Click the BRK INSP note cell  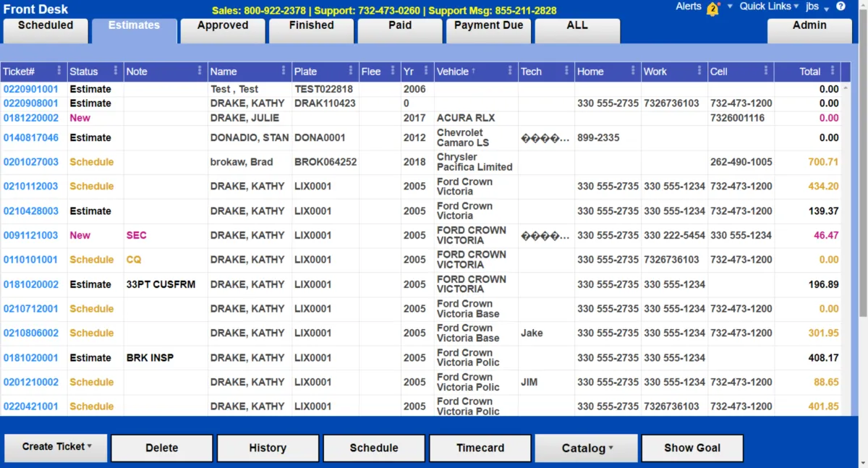[166, 357]
